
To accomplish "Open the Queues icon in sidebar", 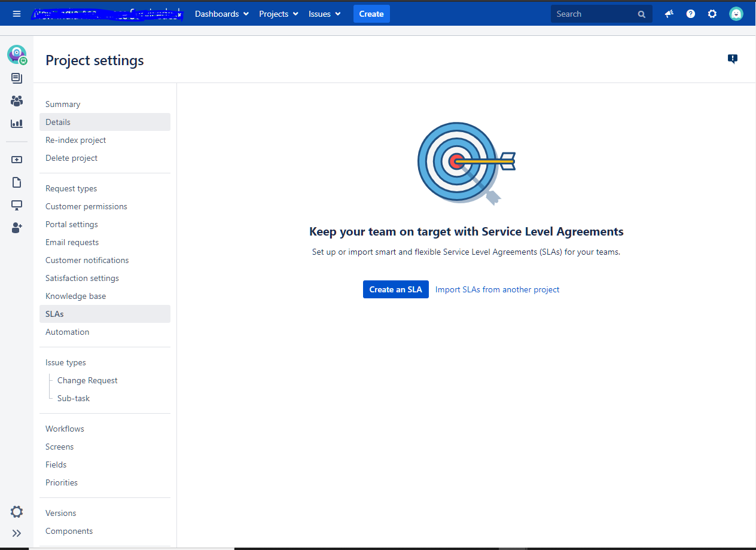I will [x=17, y=78].
